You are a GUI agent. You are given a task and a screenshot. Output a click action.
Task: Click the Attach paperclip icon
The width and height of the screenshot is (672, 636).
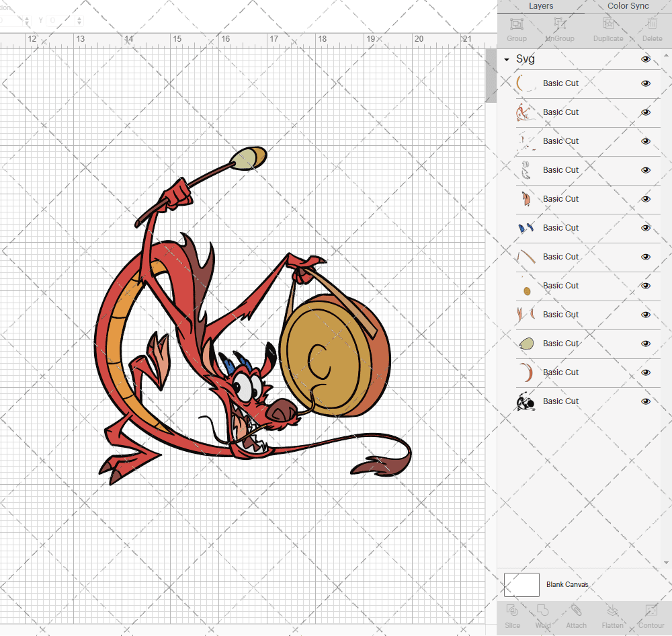pos(576,610)
